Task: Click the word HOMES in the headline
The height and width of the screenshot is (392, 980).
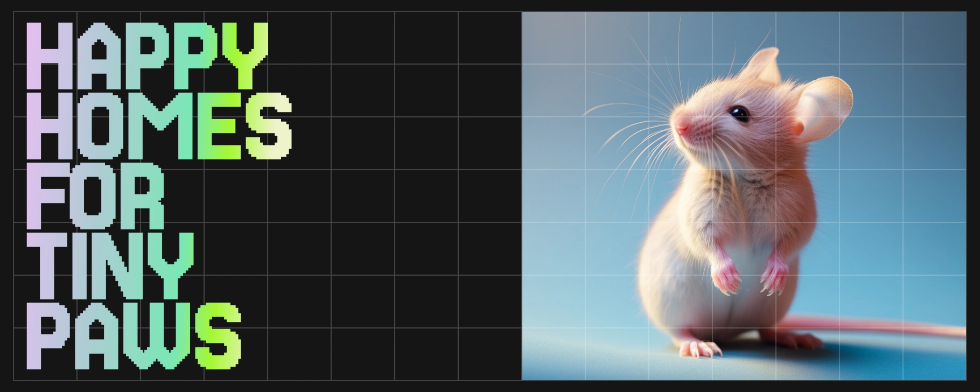Action: tap(159, 126)
